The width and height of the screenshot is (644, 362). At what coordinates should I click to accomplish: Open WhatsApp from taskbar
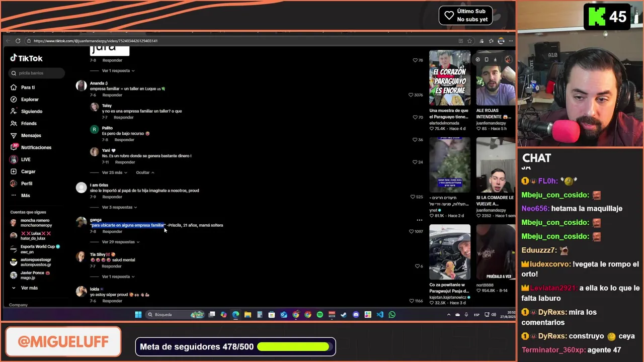pyautogui.click(x=392, y=315)
